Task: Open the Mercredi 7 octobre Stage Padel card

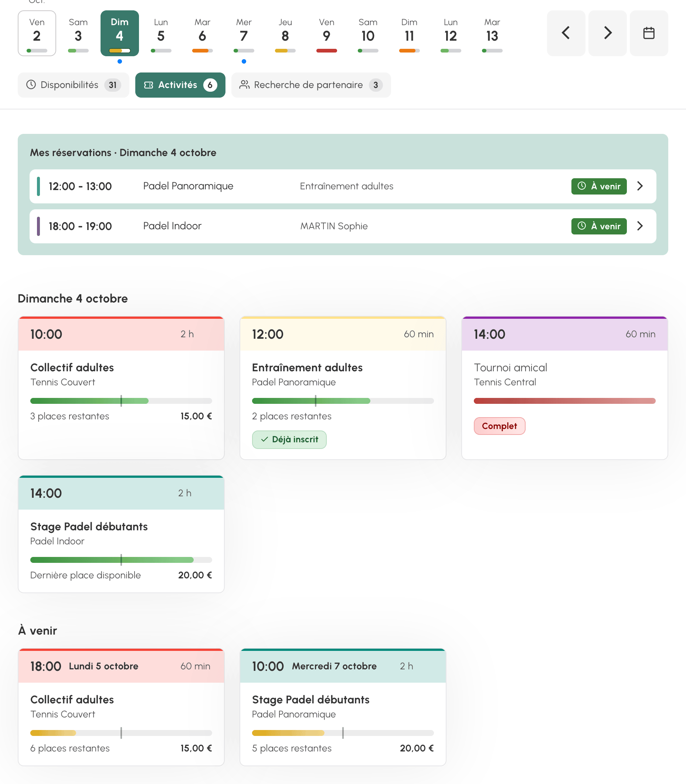Action: click(x=343, y=707)
